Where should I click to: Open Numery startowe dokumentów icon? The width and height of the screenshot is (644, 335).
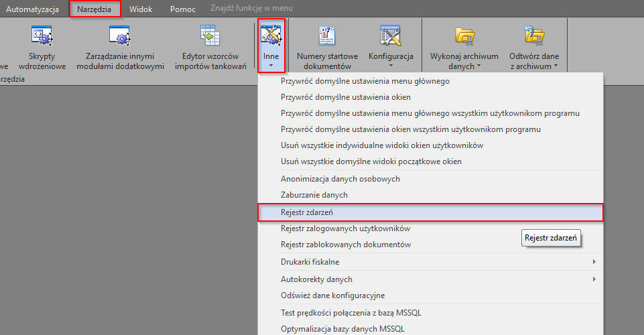(327, 35)
